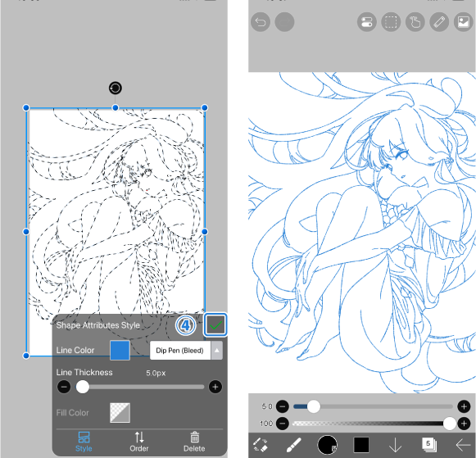The height and width of the screenshot is (458, 476).
Task: Open the material image icon
Action: point(463,22)
